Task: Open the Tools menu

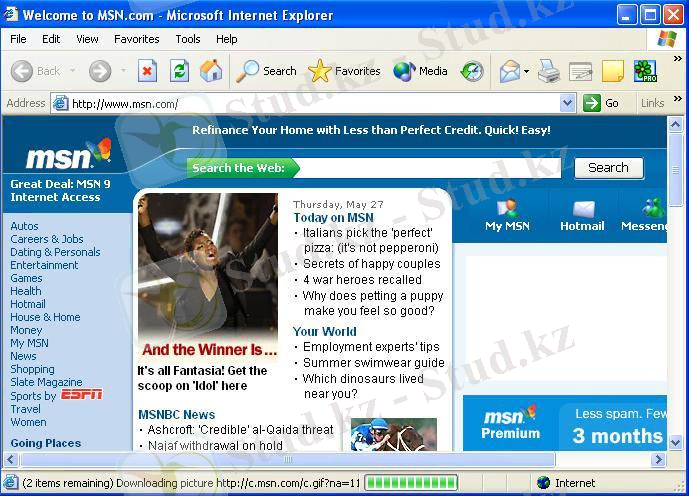Action: coord(188,39)
